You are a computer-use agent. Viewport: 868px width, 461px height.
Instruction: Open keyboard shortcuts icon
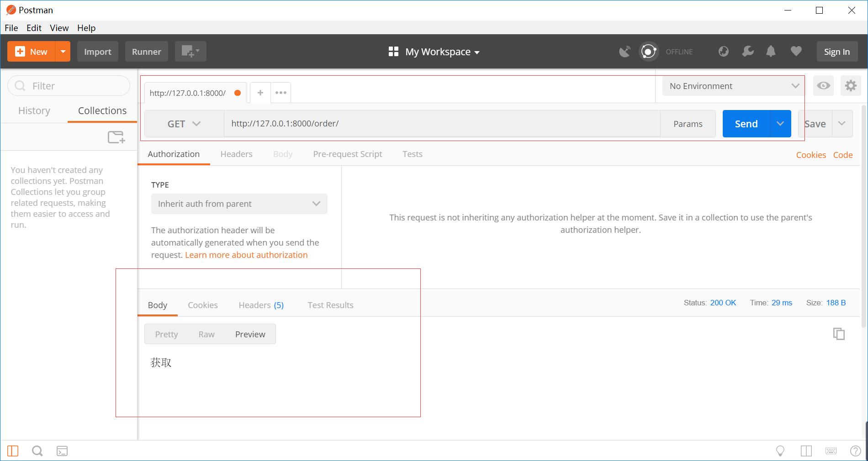tap(831, 451)
